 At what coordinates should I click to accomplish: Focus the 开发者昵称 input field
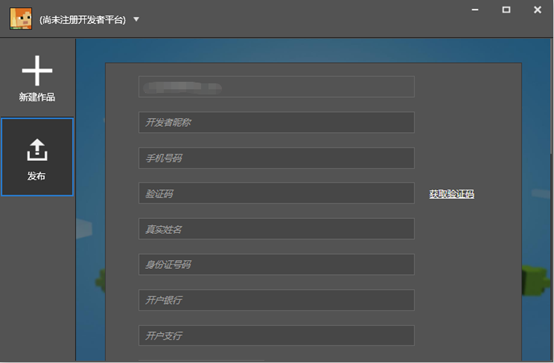[x=276, y=122]
